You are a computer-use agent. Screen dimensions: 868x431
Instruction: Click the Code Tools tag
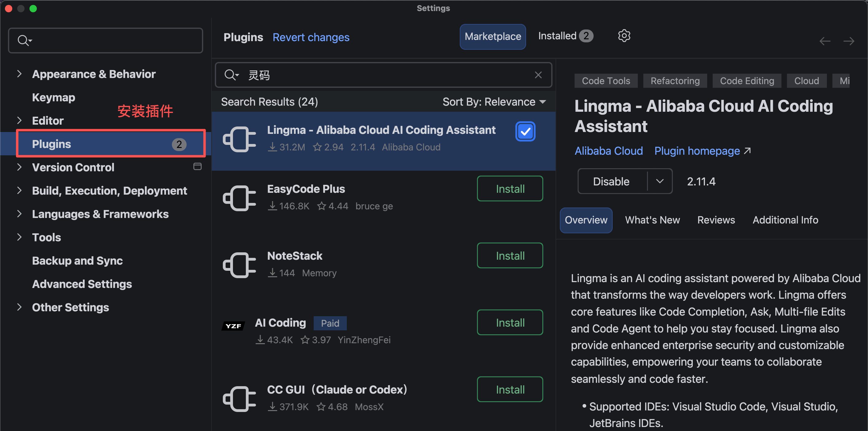point(606,81)
